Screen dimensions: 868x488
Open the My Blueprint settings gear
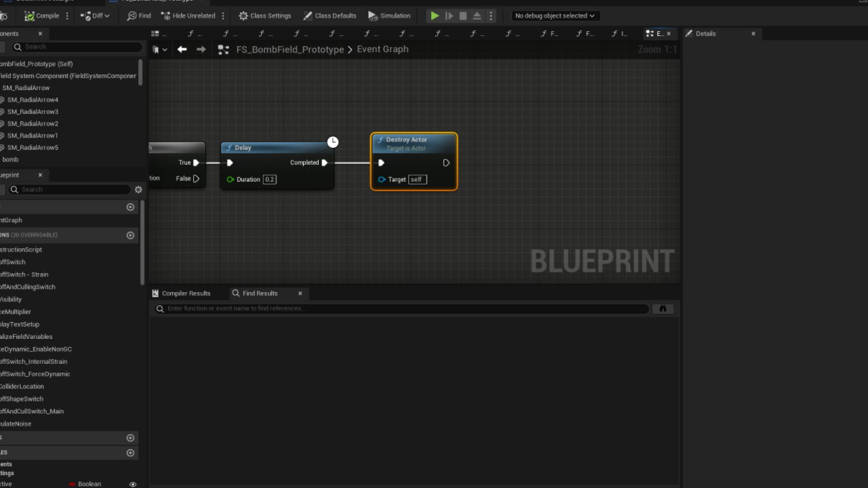138,190
